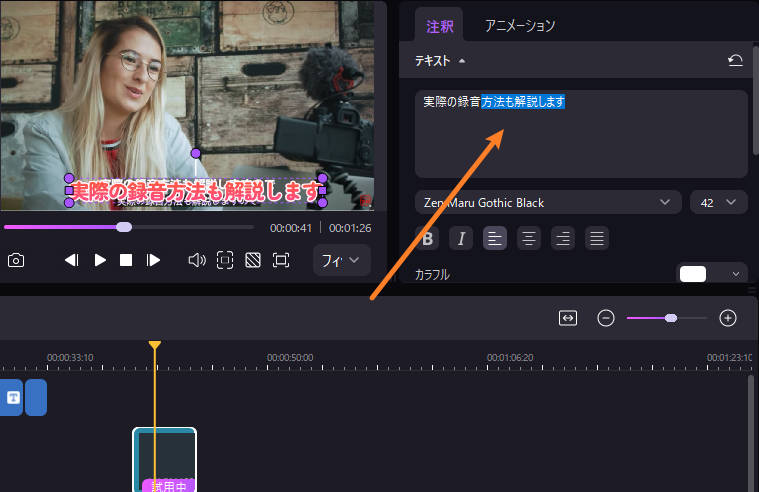The height and width of the screenshot is (492, 759).
Task: Click the current time 00:00:41
Action: [x=291, y=228]
